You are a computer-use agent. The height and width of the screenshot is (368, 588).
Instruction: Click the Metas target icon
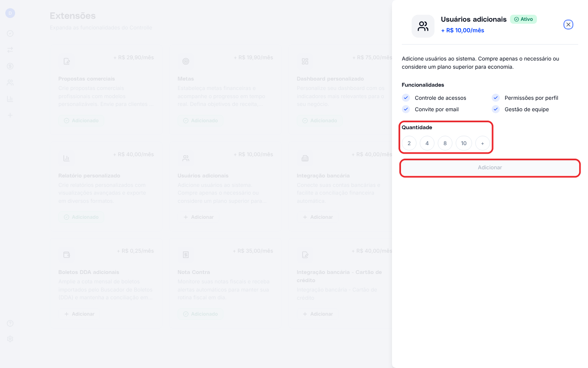click(x=186, y=61)
